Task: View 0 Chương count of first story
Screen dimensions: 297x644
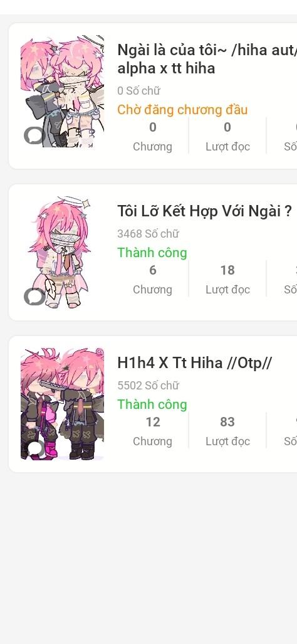Action: (153, 136)
